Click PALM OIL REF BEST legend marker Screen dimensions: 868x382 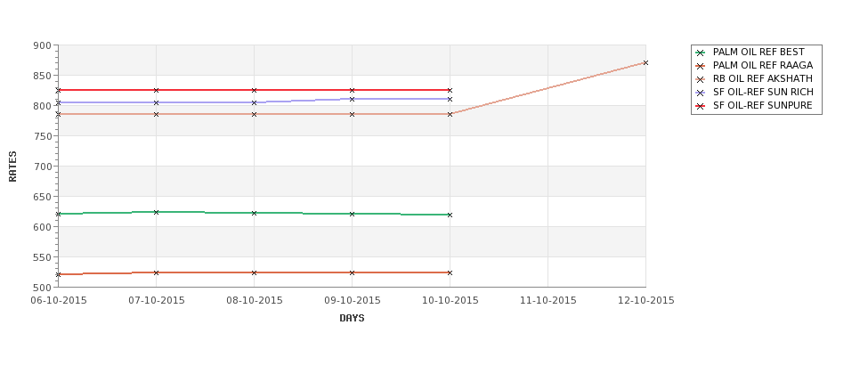701,53
